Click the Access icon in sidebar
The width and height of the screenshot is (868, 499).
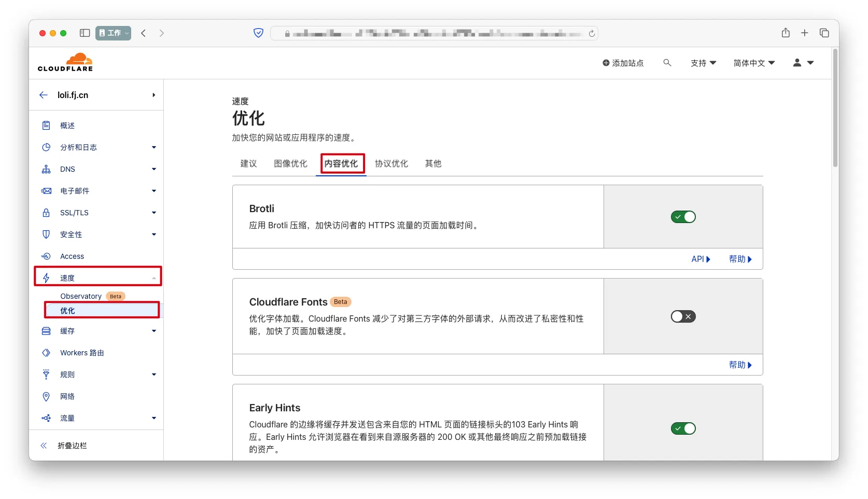tap(46, 256)
